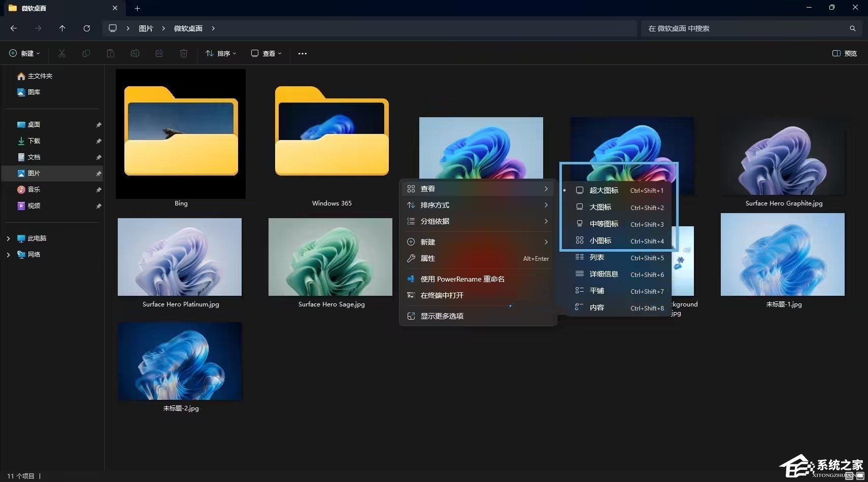Screen dimensions: 868x482
Task: Click the Paste clipboard icon
Action: 111,53
